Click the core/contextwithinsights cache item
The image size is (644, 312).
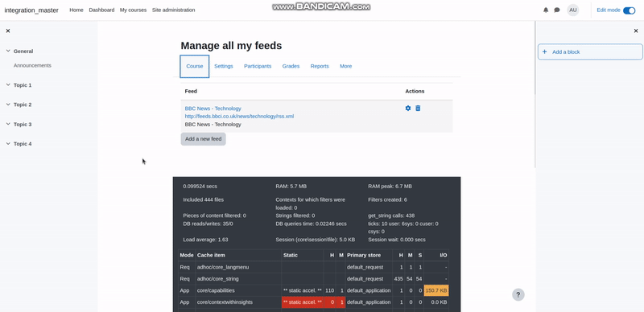(x=225, y=302)
